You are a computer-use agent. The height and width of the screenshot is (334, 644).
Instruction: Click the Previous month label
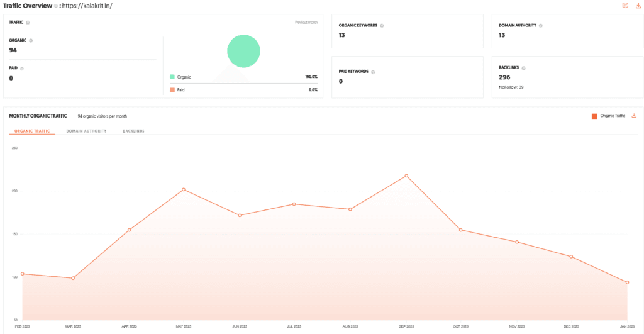[x=306, y=22]
